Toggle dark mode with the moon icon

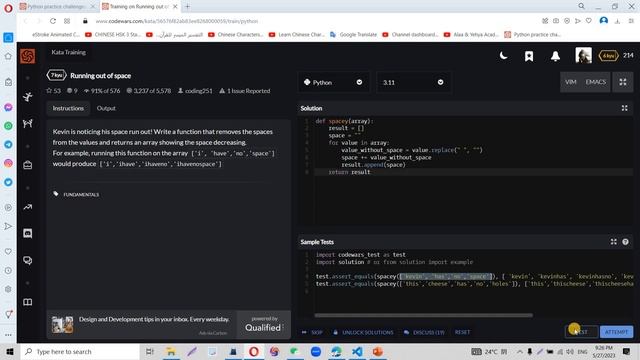(x=503, y=56)
